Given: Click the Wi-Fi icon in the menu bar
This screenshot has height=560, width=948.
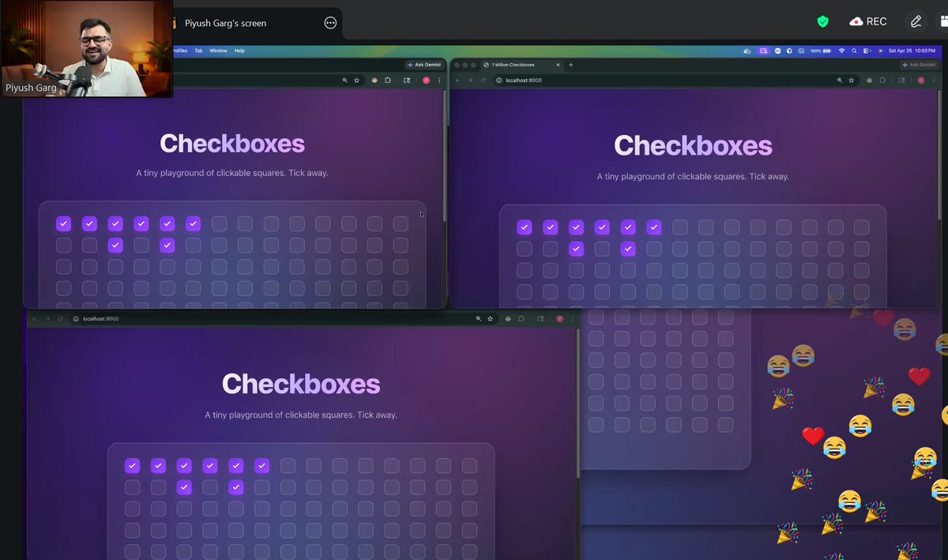Looking at the screenshot, I should pos(841,51).
